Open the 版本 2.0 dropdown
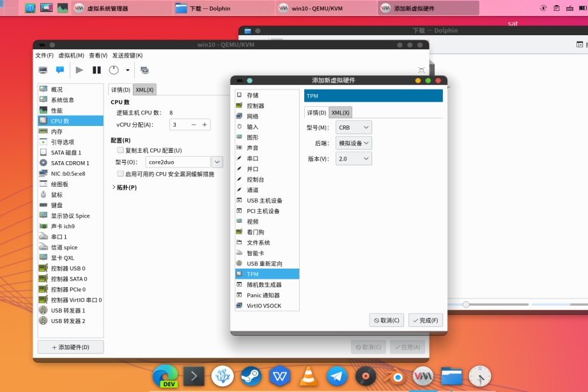588x392 pixels. [353, 159]
